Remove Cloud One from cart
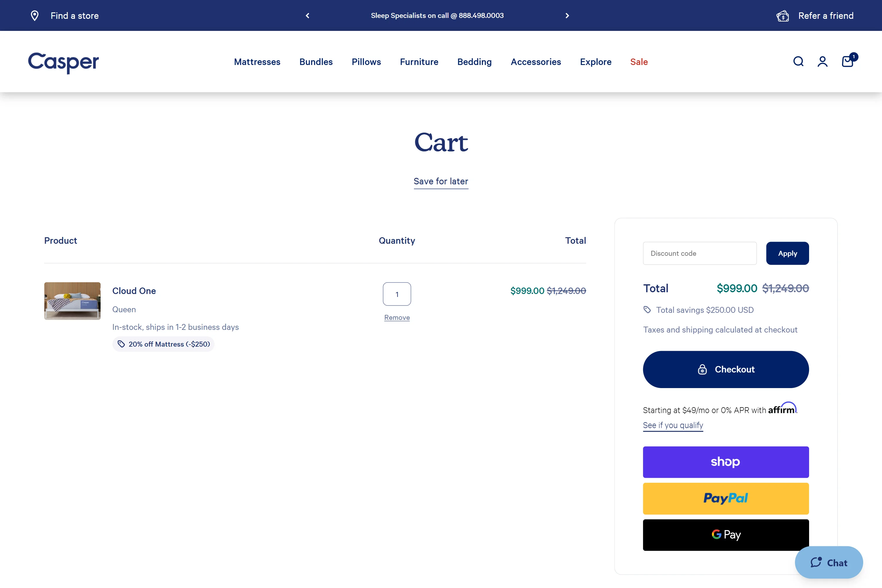 point(397,318)
